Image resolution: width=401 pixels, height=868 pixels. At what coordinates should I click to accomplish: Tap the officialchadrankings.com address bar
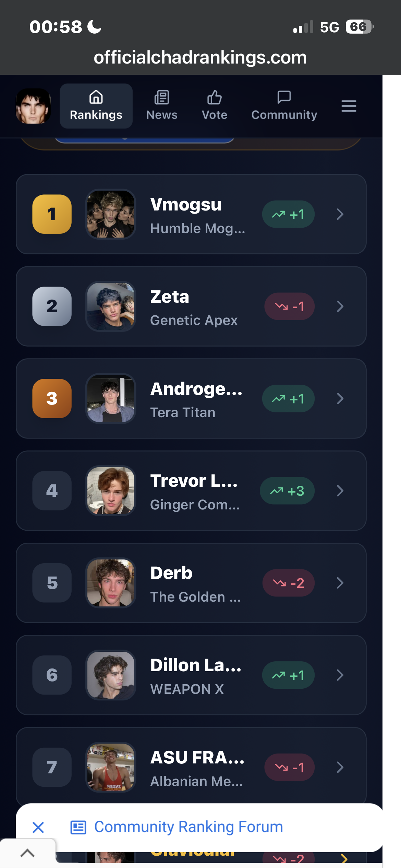pyautogui.click(x=200, y=58)
